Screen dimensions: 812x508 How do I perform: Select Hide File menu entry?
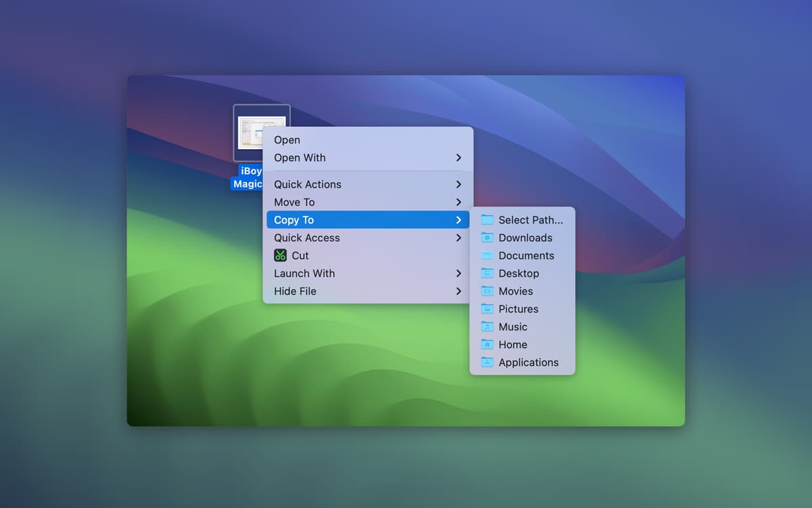(x=295, y=291)
